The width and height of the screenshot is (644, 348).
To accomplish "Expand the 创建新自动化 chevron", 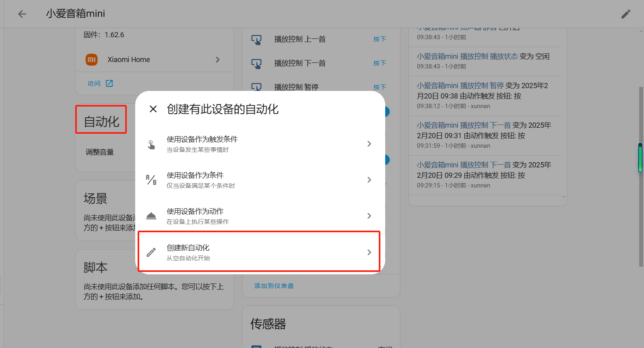I will 369,252.
